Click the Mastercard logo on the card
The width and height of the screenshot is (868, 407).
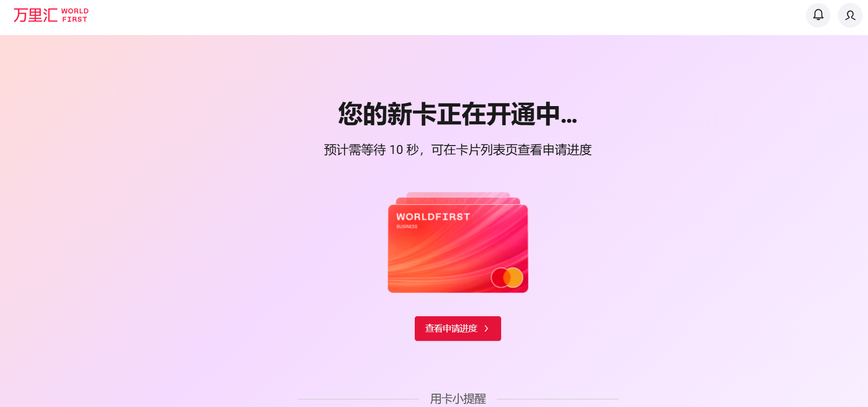coord(507,278)
